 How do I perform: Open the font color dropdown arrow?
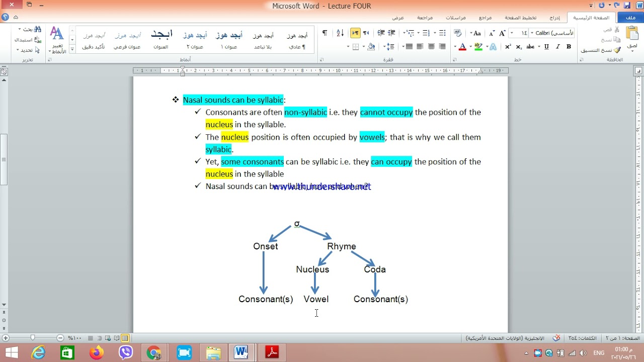click(455, 47)
